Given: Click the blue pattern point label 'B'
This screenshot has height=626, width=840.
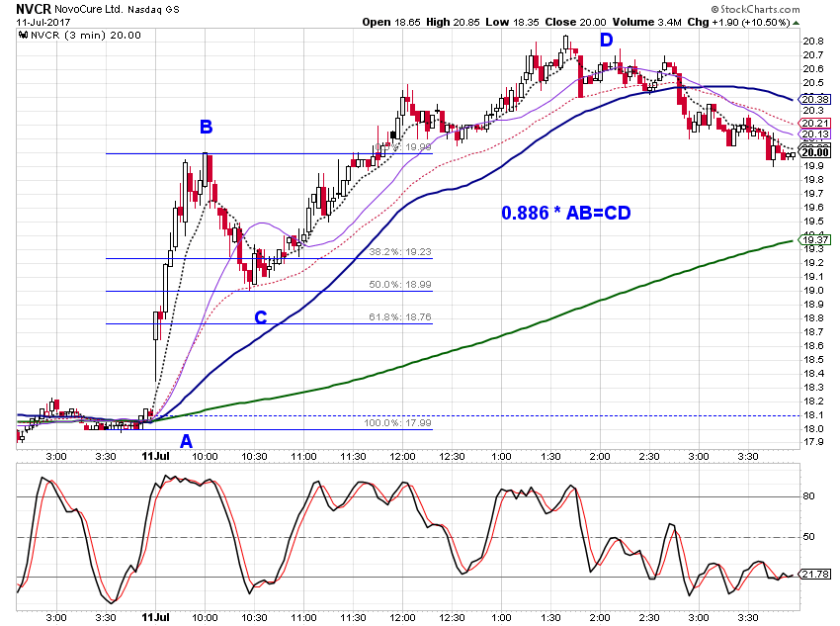Looking at the screenshot, I should [x=206, y=127].
